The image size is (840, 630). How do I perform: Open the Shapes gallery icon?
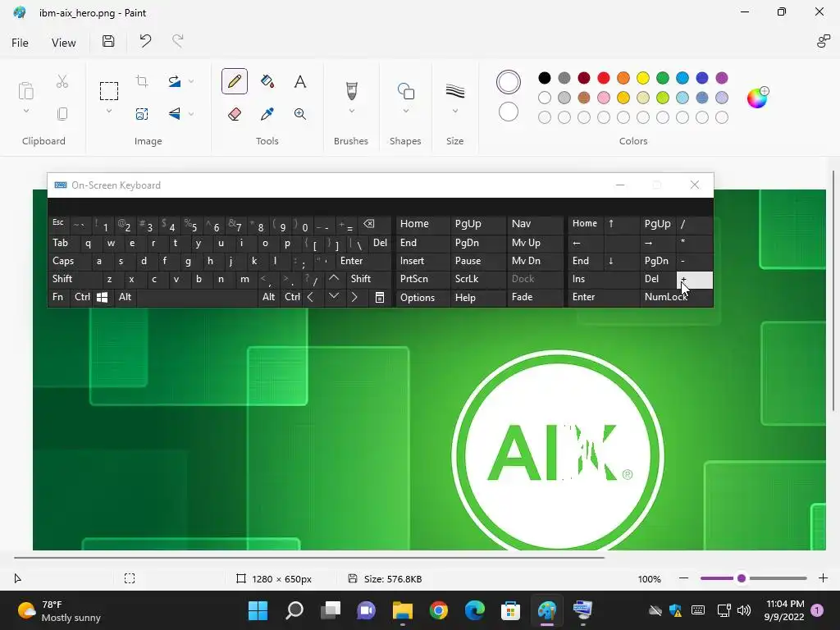pyautogui.click(x=405, y=91)
